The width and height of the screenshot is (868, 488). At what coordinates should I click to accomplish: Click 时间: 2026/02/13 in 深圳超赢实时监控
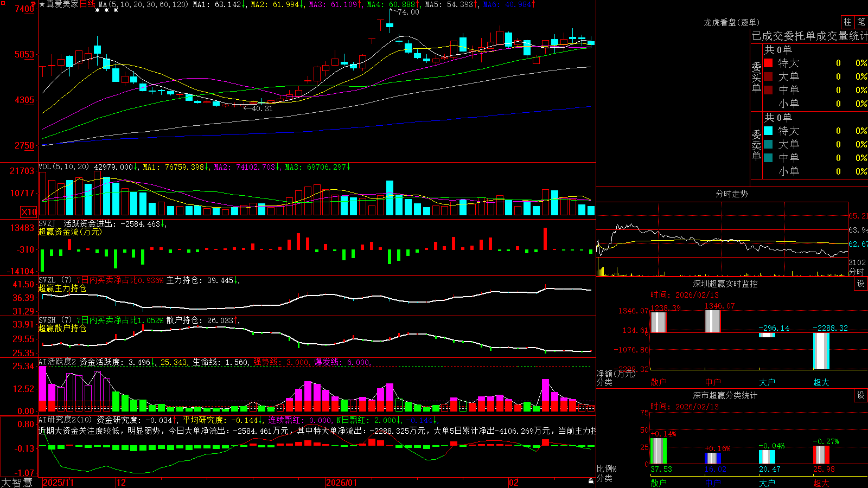coord(685,295)
